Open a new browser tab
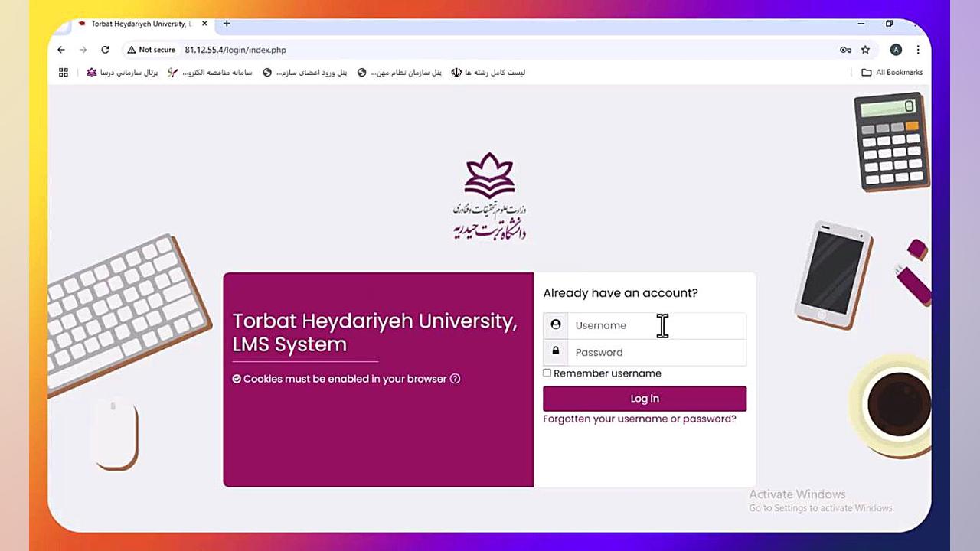Screen dimensions: 980x551 tap(227, 24)
